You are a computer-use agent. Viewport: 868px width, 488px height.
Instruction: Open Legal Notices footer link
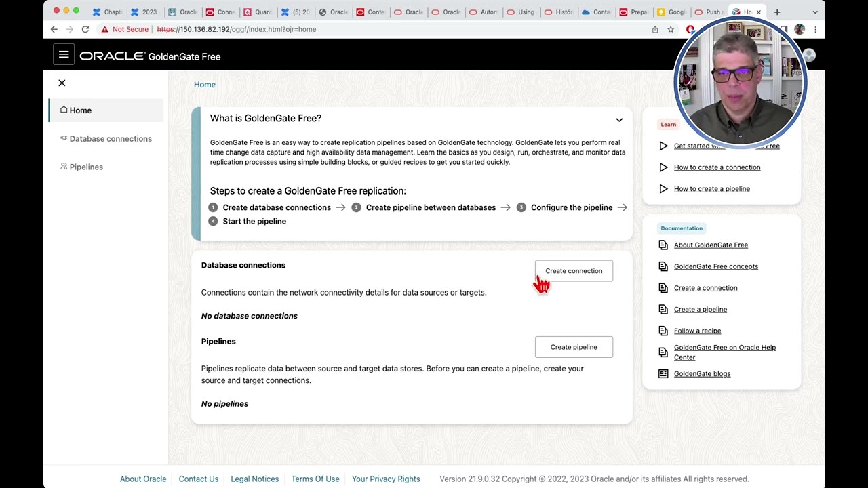(x=254, y=479)
